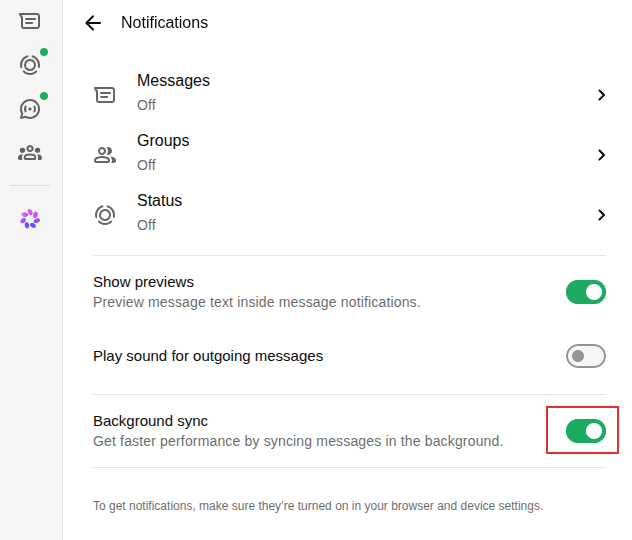Click 'Preview message text inside message notifications.'
The width and height of the screenshot is (632, 540).
click(x=257, y=302)
